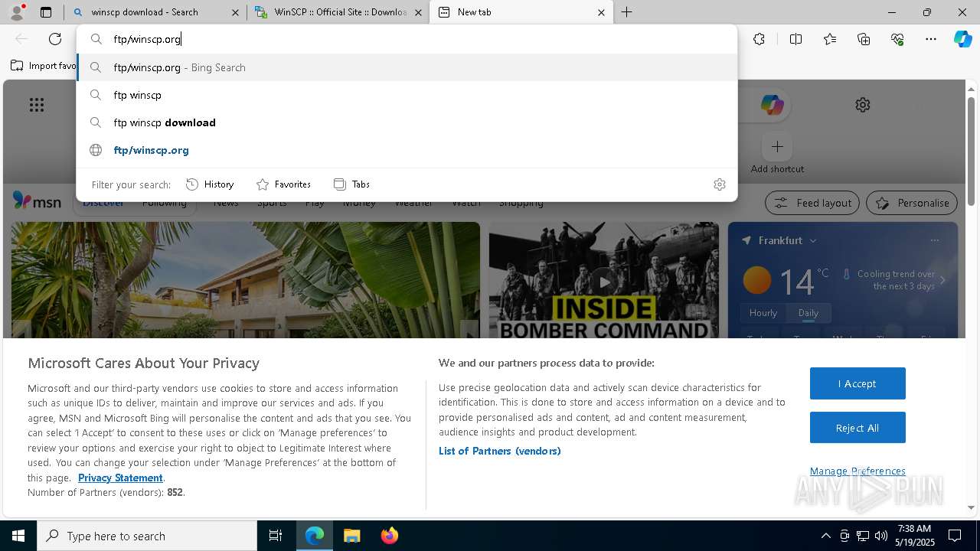This screenshot has height=551, width=980.
Task: Open the volume control in system tray
Action: (881, 536)
